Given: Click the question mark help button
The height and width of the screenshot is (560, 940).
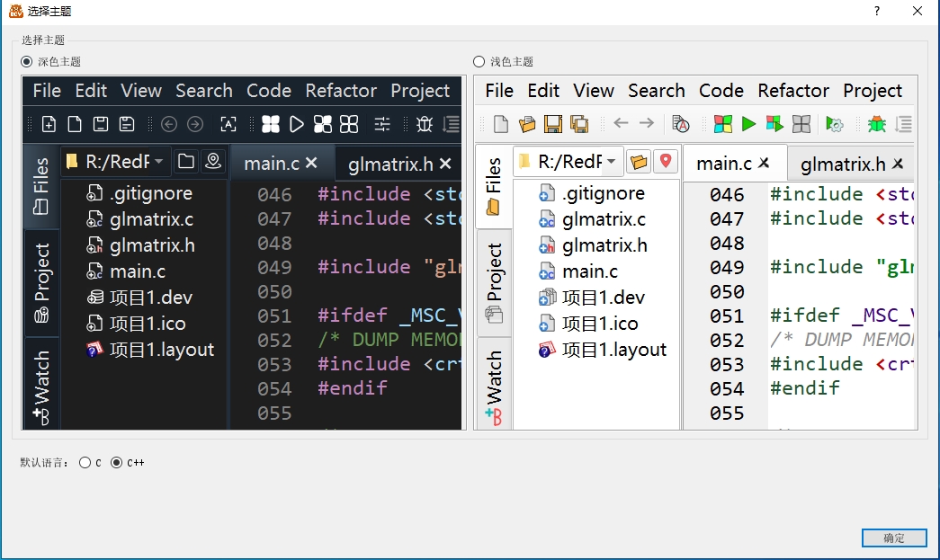Looking at the screenshot, I should click(x=876, y=11).
